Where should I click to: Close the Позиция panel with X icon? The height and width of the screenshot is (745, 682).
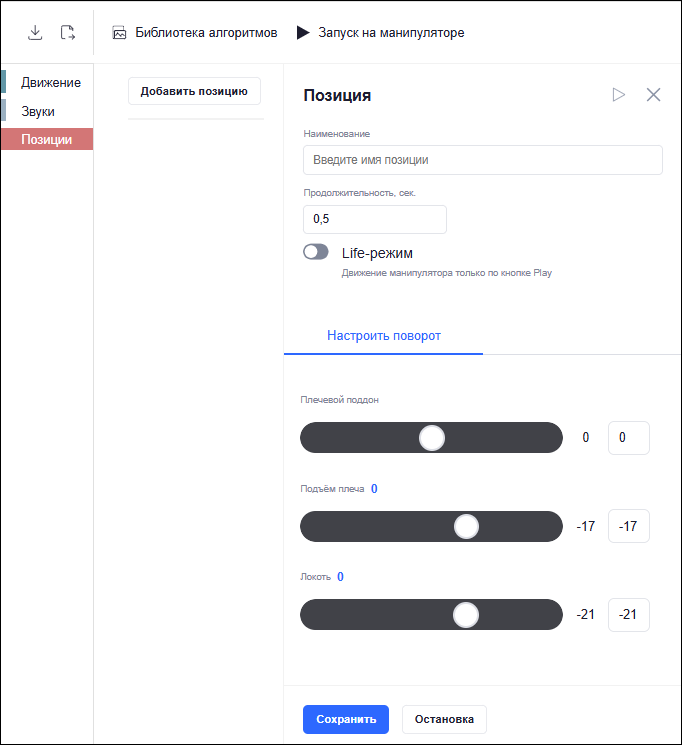click(x=653, y=95)
